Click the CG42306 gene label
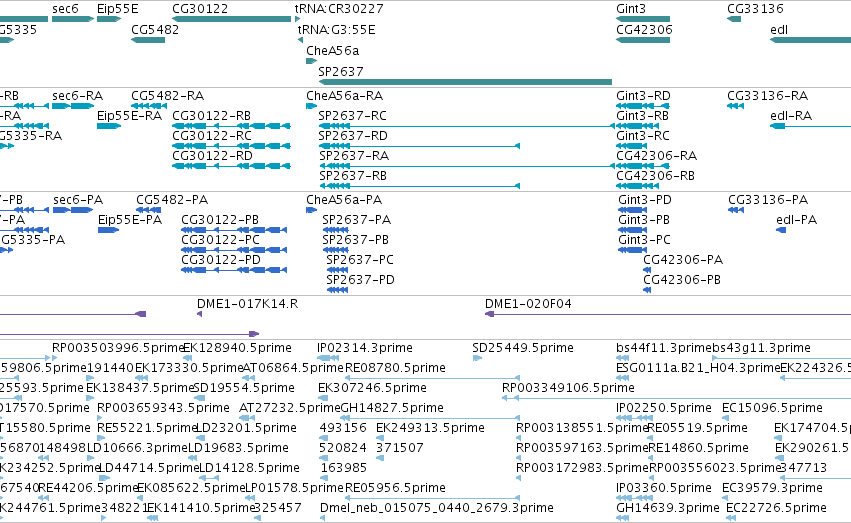The width and height of the screenshot is (851, 523). tap(644, 29)
